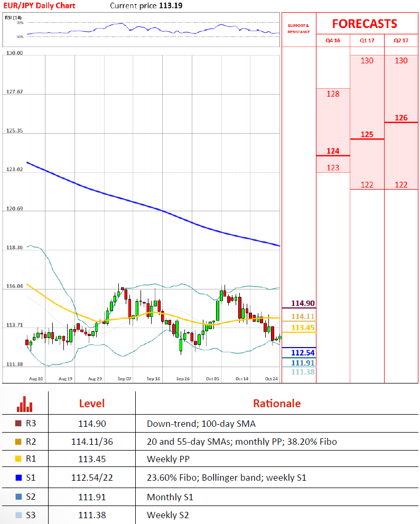Click 'Down-trend; 100-day SMA' rationale

coord(201,424)
